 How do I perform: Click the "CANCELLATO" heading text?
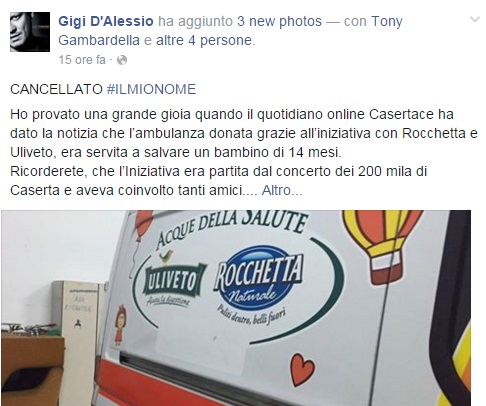coord(56,89)
